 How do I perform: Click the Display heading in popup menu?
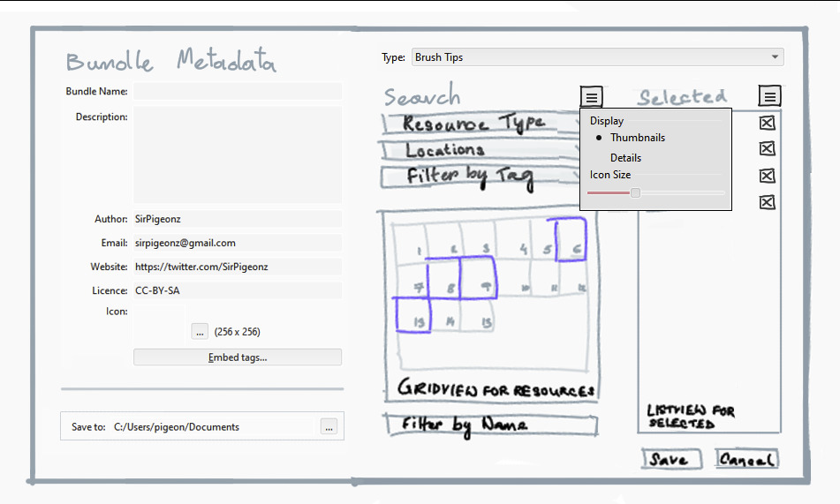(607, 121)
